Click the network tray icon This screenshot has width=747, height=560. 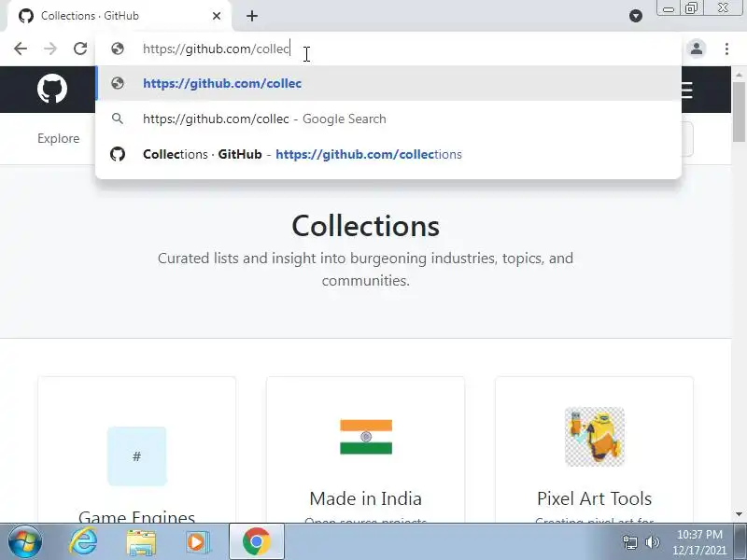pos(630,542)
